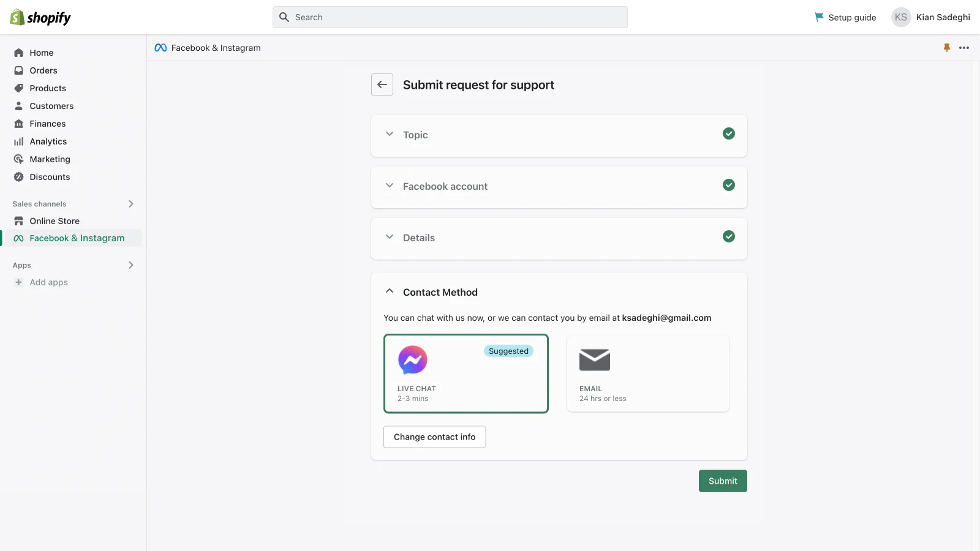Expand the Sales channels arrow
The width and height of the screenshot is (980, 551).
(x=130, y=204)
